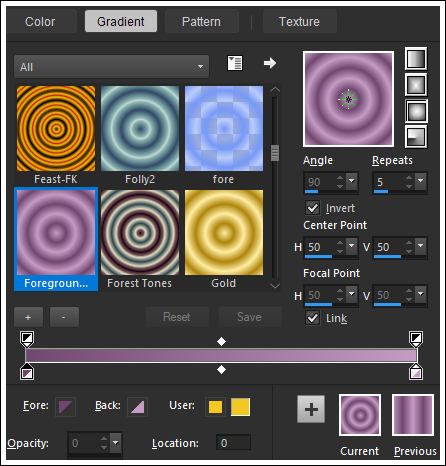Screen dimensions: 446x466
Task: Click the add gradient plus button
Action: [28, 317]
